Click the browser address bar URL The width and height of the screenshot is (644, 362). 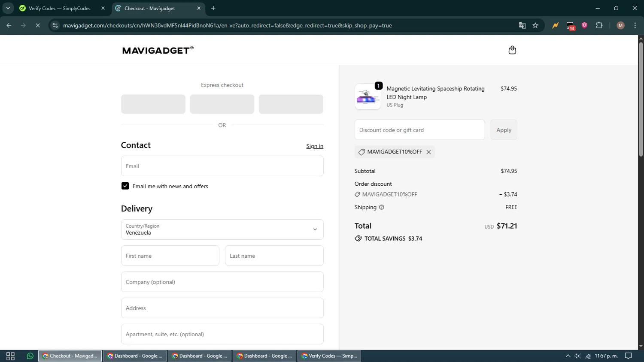228,25
